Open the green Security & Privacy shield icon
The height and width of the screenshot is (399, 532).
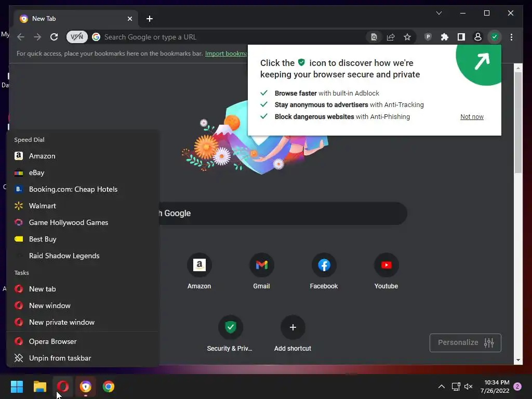click(x=495, y=37)
